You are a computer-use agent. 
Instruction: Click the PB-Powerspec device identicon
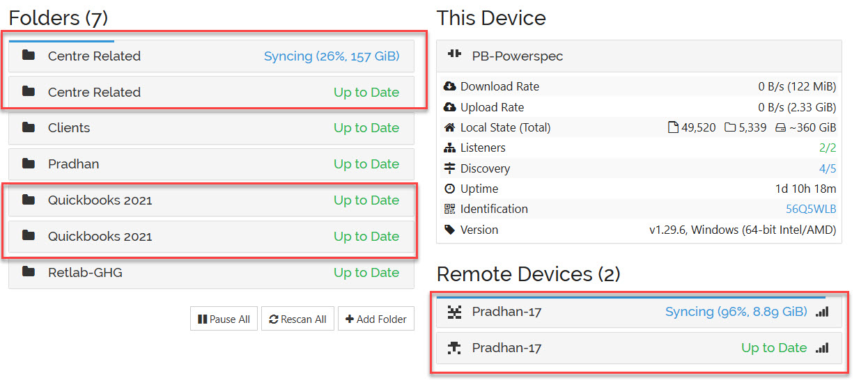click(x=454, y=54)
